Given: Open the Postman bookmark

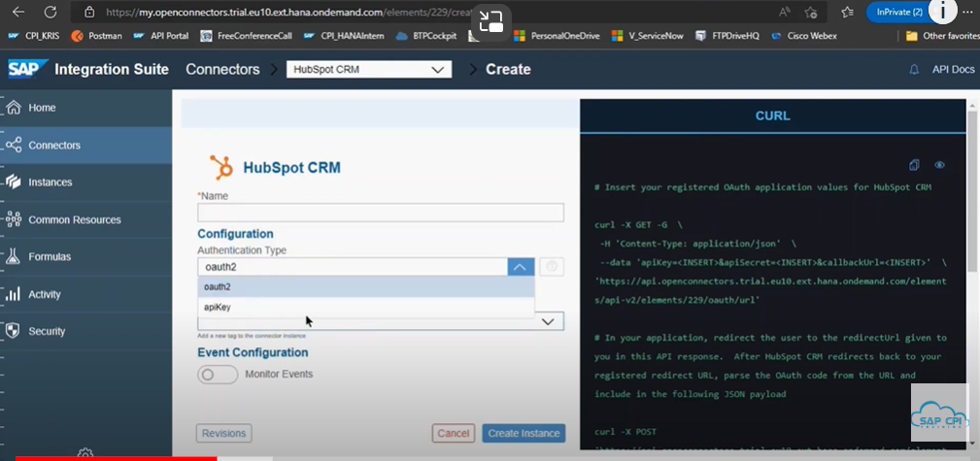Looking at the screenshot, I should click(x=97, y=36).
